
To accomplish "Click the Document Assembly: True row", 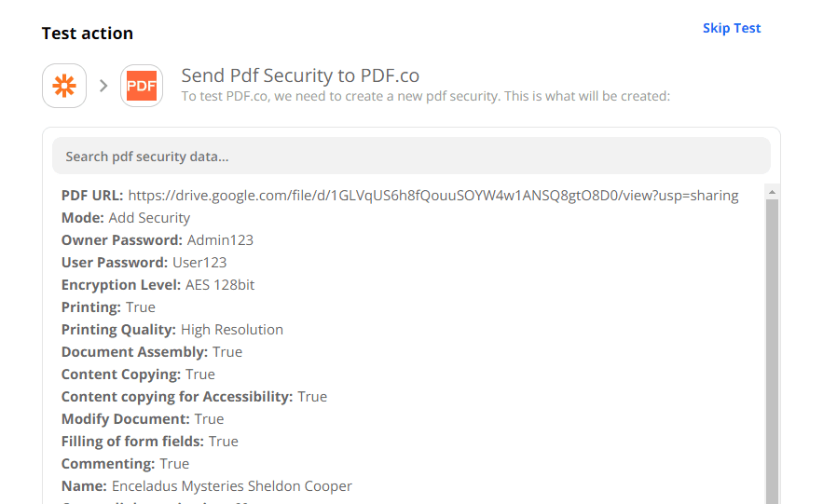I will tap(152, 352).
